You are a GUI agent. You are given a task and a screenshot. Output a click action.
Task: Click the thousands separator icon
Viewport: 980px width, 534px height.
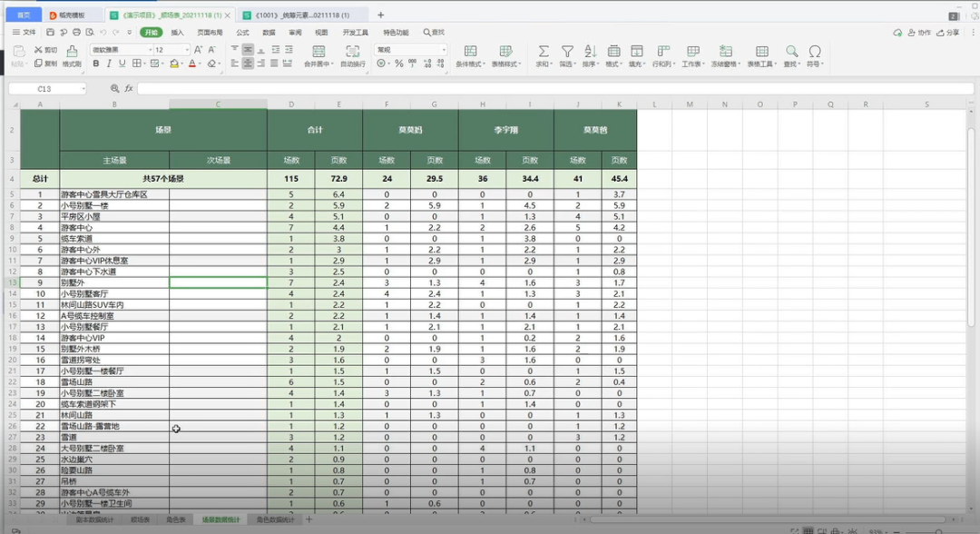pyautogui.click(x=413, y=64)
